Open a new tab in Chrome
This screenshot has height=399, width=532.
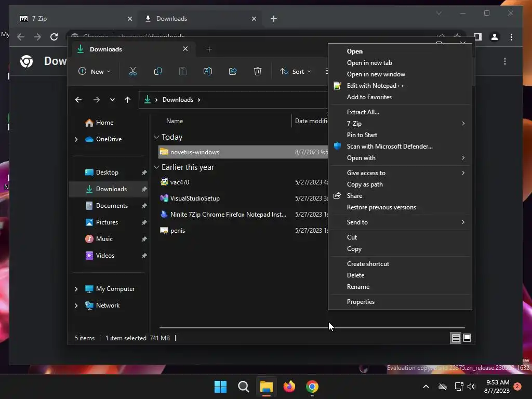click(274, 19)
